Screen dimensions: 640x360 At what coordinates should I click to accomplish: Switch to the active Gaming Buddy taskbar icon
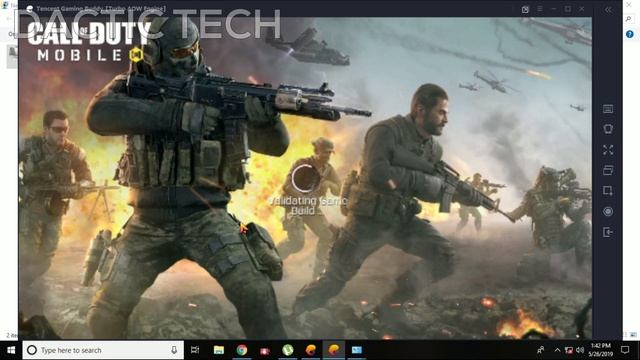tap(334, 350)
